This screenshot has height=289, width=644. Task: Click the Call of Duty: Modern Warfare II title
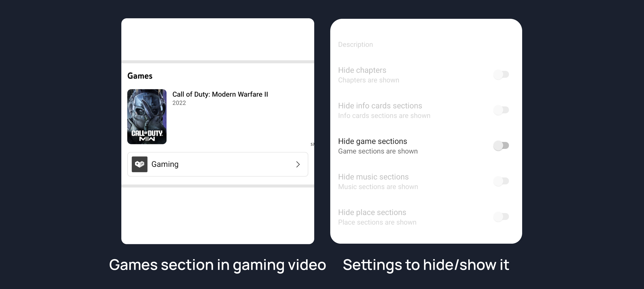pyautogui.click(x=220, y=94)
